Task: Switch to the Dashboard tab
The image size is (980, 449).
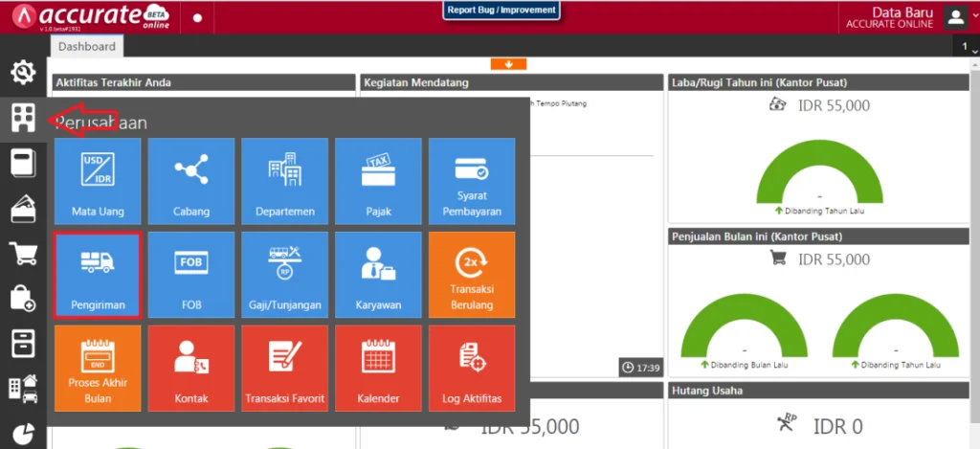Action: (87, 46)
